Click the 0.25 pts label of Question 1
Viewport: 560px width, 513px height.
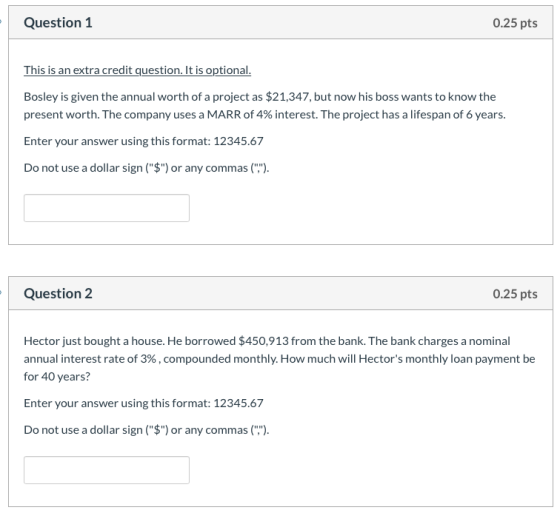click(515, 23)
